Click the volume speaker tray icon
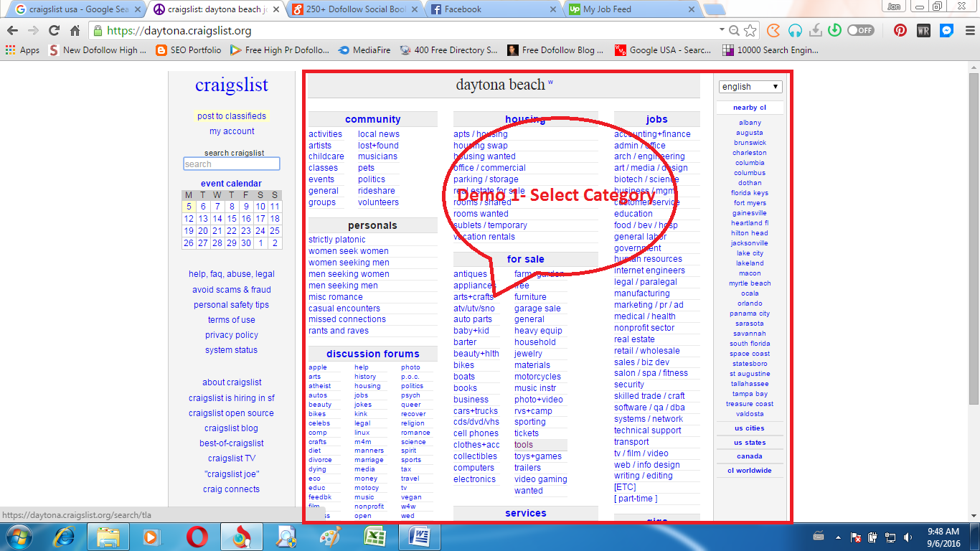This screenshot has width=980, height=551. click(908, 537)
